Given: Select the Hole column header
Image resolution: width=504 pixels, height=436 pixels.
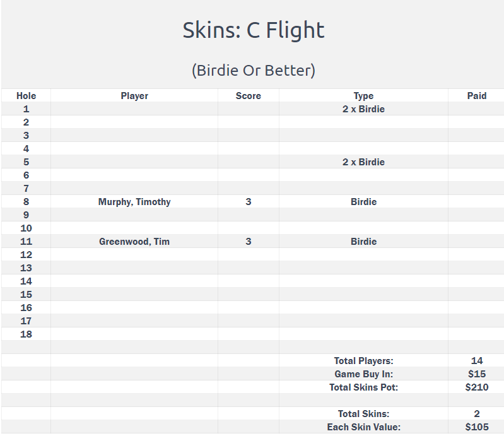Looking at the screenshot, I should point(26,96).
